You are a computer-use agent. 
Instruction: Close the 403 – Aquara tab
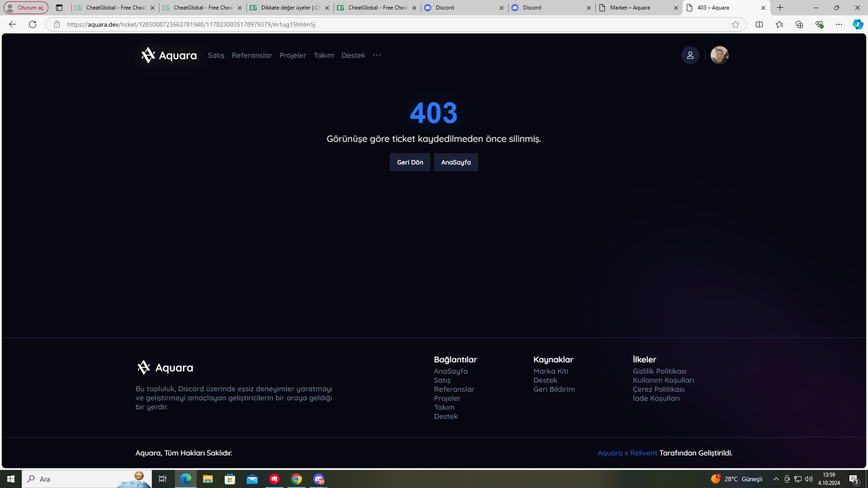coord(763,8)
